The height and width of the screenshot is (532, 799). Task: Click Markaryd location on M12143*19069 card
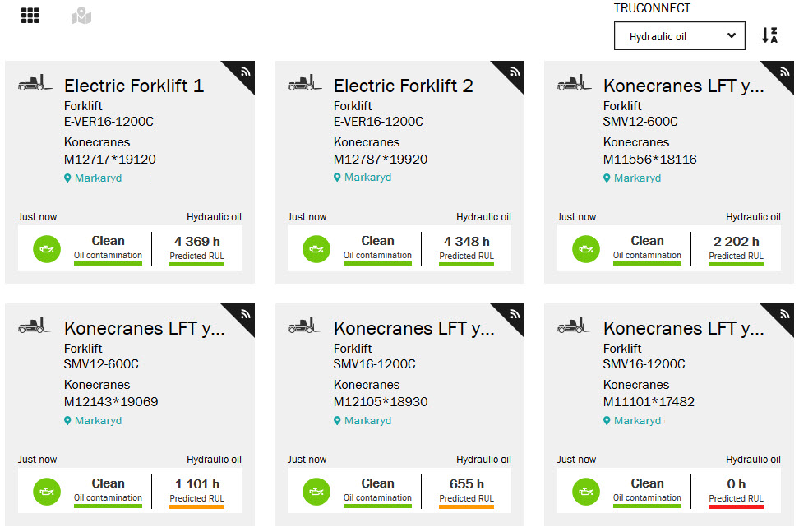(93, 420)
